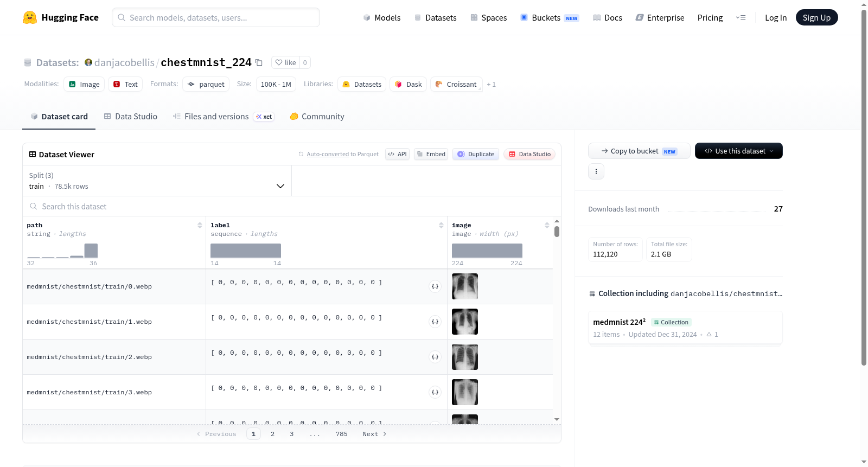Open the navigation overflow menu icon

[x=741, y=17]
